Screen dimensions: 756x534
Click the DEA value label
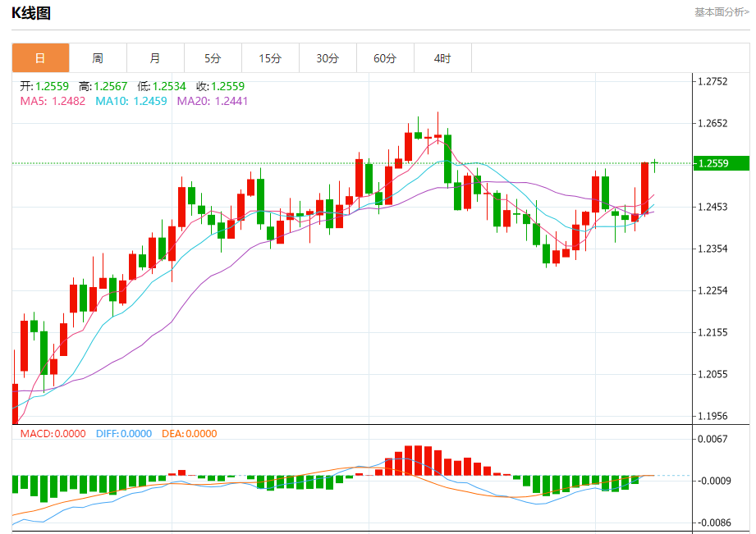190,434
